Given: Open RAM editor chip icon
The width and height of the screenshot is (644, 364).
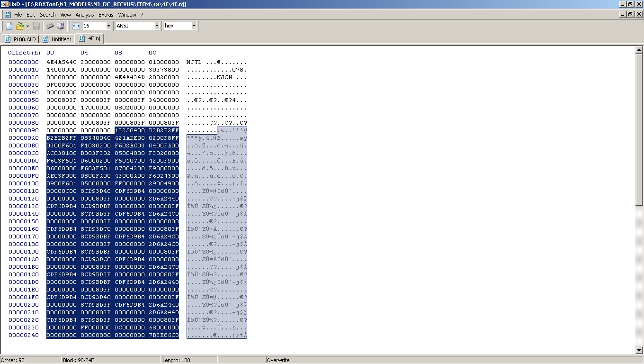Looking at the screenshot, I should tap(50, 26).
